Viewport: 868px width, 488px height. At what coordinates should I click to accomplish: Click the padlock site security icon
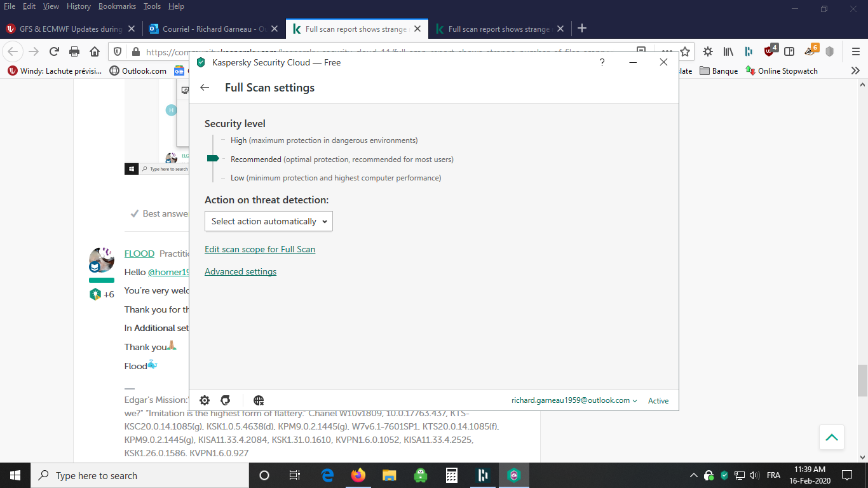(135, 51)
